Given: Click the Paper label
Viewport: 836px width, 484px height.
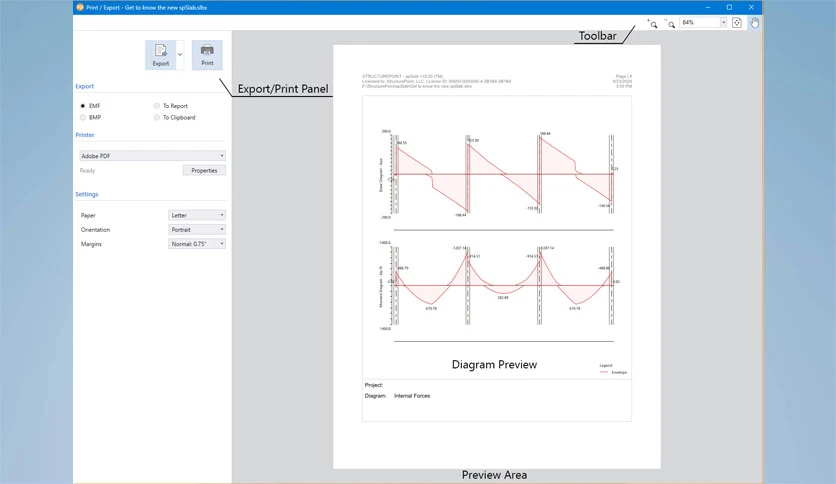Looking at the screenshot, I should click(x=88, y=215).
